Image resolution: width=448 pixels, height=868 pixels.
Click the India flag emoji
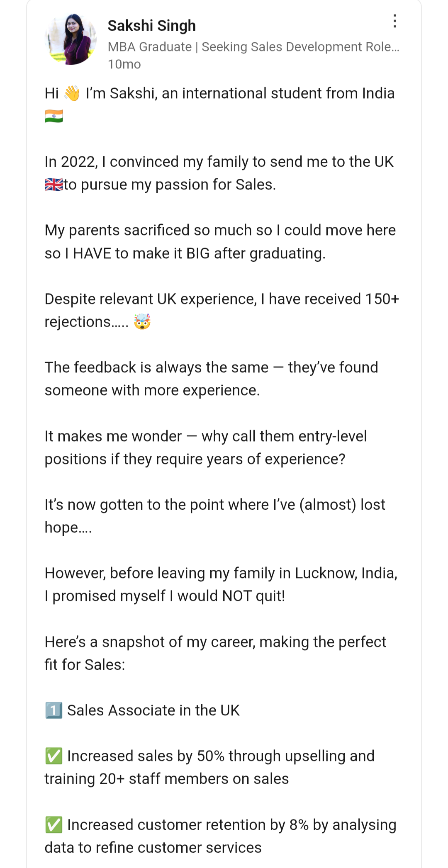coord(54,116)
